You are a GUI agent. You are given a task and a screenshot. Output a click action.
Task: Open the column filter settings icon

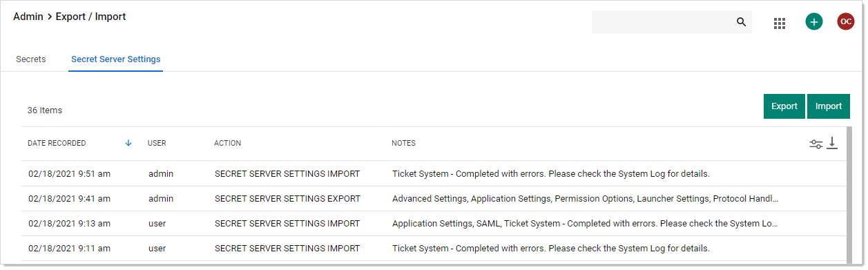point(816,144)
